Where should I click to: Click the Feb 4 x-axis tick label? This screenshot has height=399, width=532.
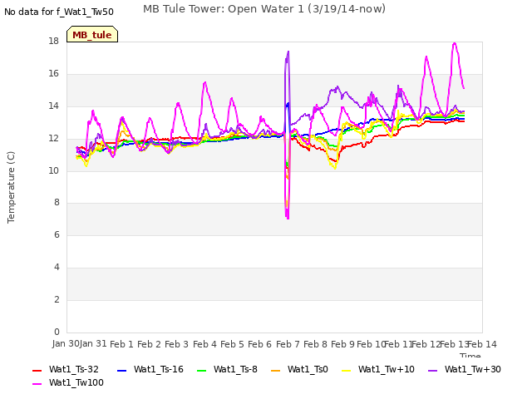204,344
